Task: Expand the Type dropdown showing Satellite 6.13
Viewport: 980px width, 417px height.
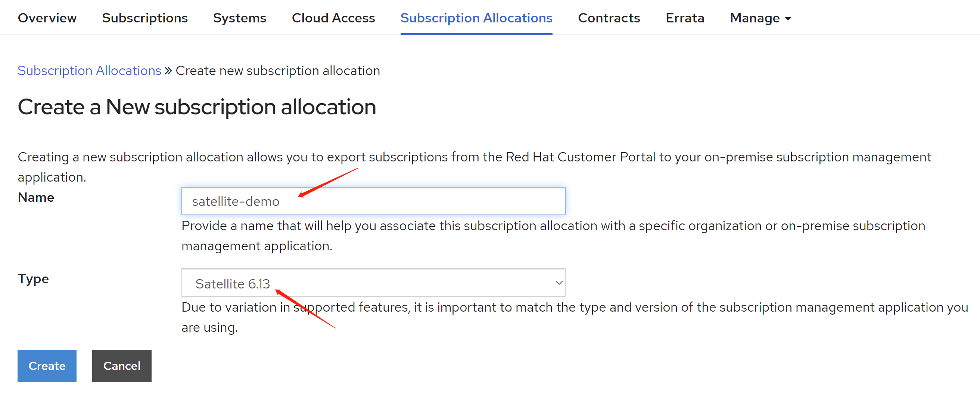Action: tap(373, 283)
